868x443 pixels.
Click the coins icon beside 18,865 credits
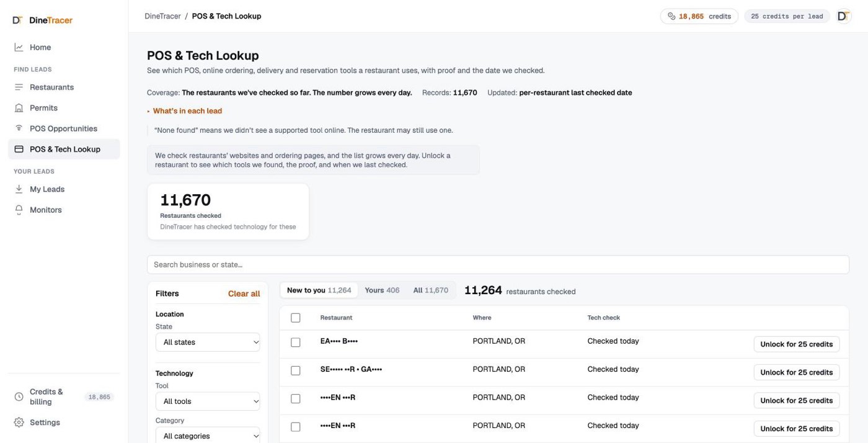(671, 17)
